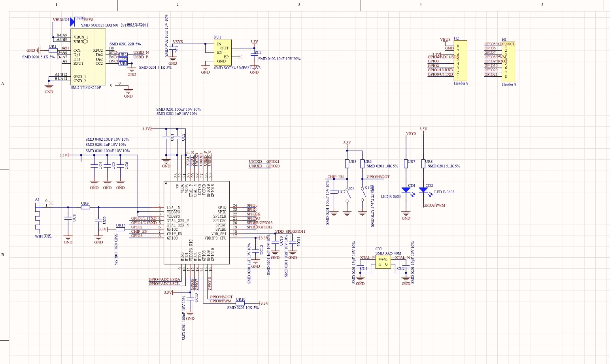The height and width of the screenshot is (364, 610).
Task: Select resistor UR10 on GPIO8/PWM line
Action: pyautogui.click(x=240, y=303)
